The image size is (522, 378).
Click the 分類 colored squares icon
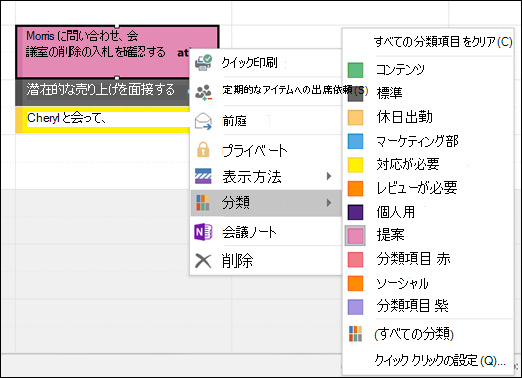(203, 203)
